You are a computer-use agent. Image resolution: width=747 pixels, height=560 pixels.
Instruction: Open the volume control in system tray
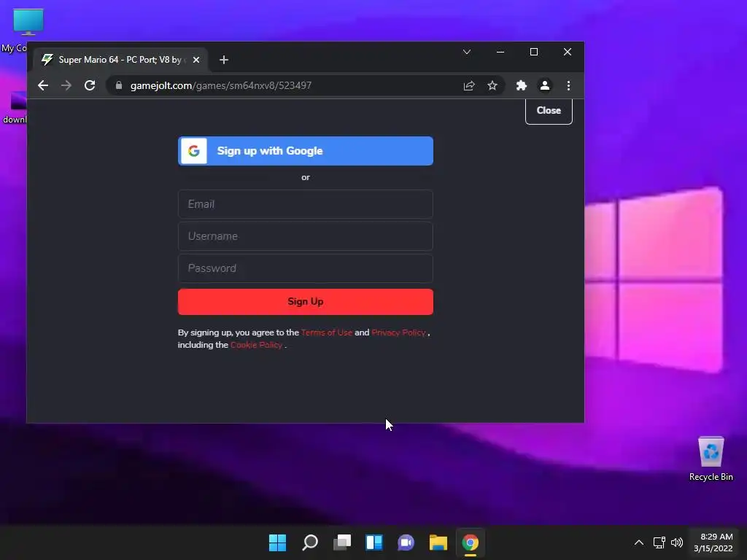click(x=676, y=542)
